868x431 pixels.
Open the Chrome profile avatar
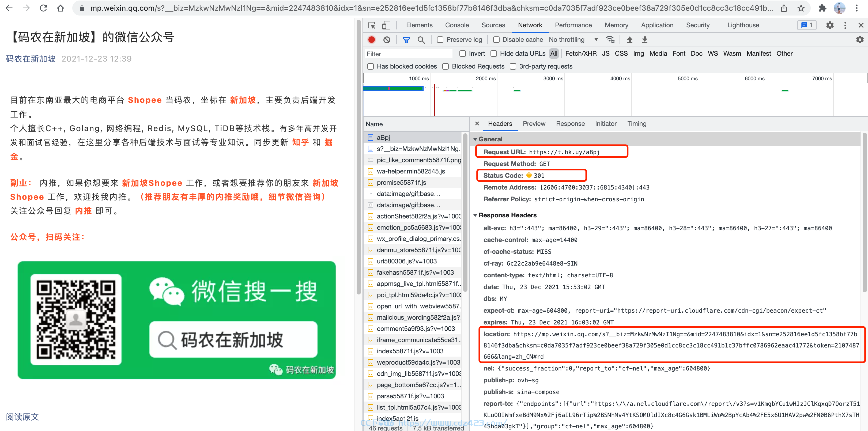tap(839, 8)
